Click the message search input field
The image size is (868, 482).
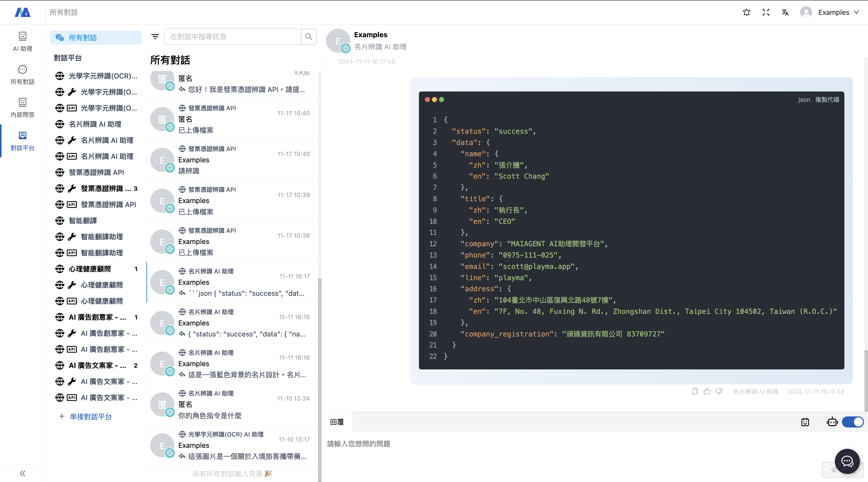(233, 37)
